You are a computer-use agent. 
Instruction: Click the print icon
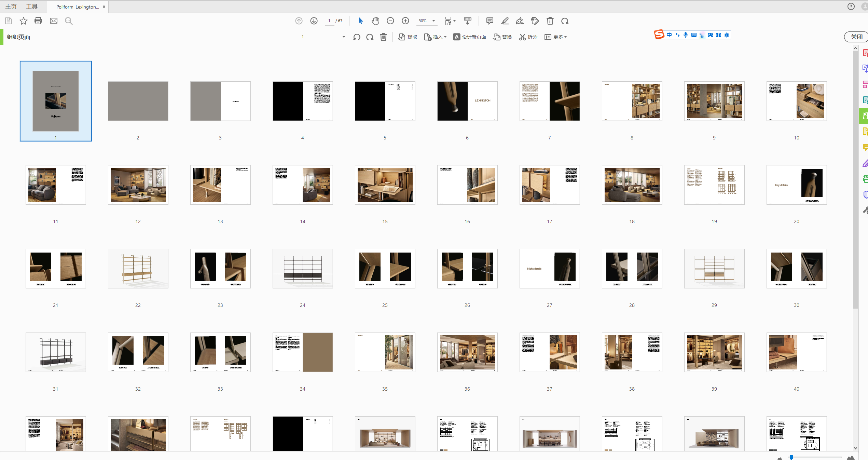point(38,21)
